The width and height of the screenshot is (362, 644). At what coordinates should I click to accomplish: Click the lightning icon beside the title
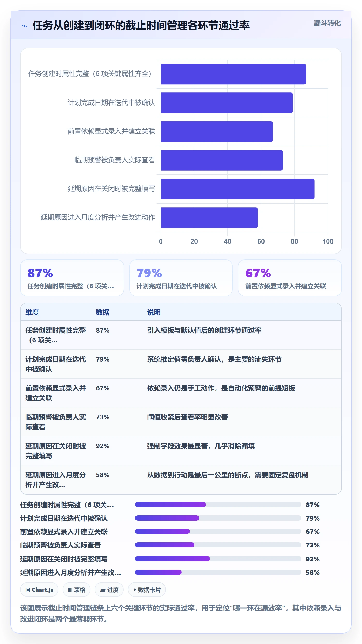(25, 26)
